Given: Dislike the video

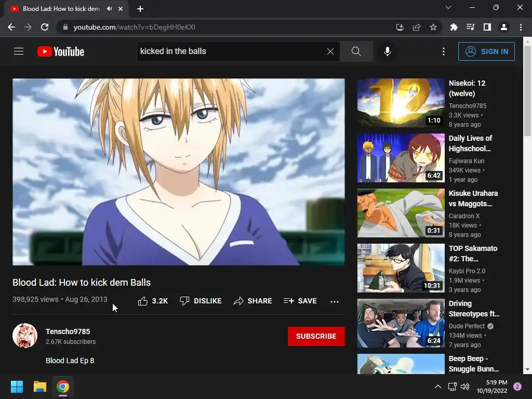Looking at the screenshot, I should coord(201,301).
